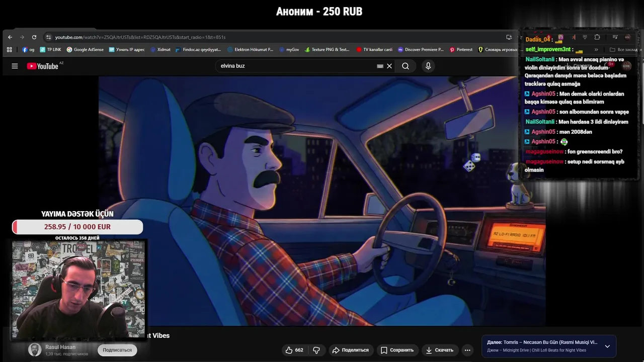Open the Xidmət bookmark
The width and height of the screenshot is (644, 362).
(x=160, y=50)
